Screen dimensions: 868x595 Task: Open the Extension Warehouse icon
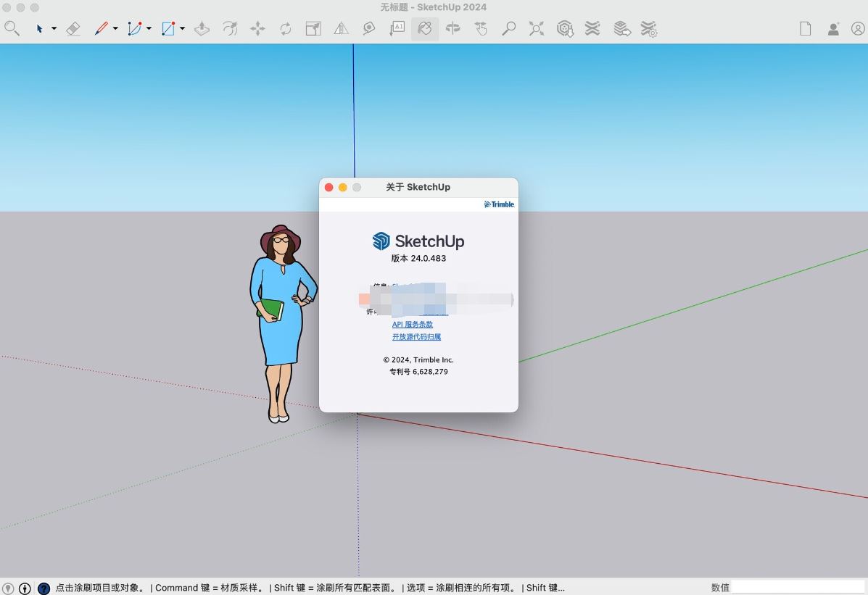coord(592,28)
